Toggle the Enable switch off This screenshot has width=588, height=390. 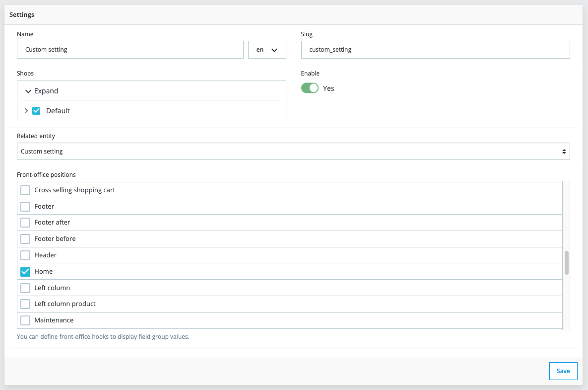tap(310, 88)
